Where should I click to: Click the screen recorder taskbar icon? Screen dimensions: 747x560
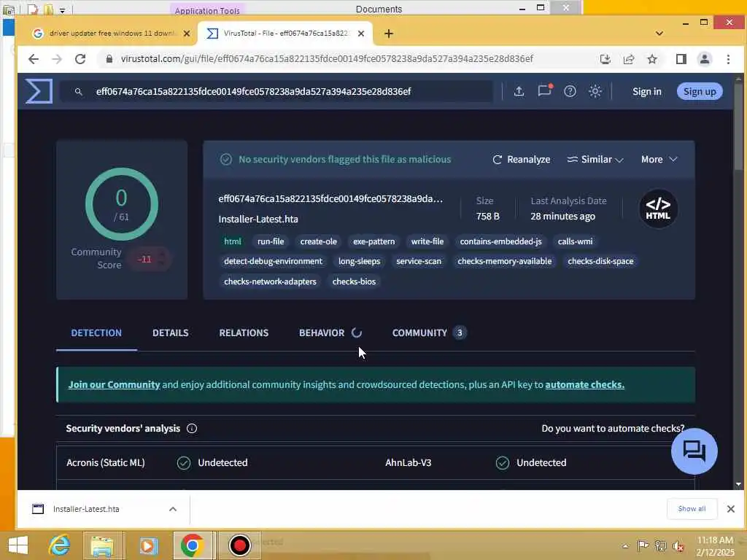click(x=239, y=545)
